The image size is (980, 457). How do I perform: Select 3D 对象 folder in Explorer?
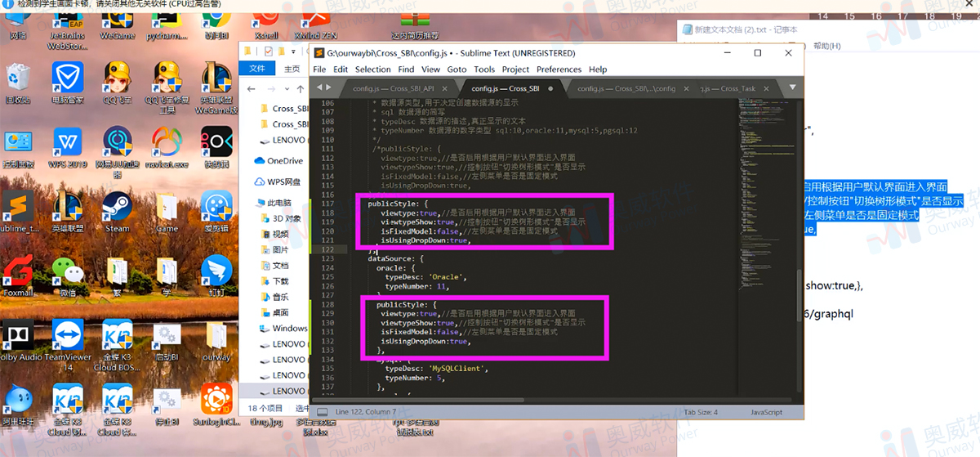[280, 218]
